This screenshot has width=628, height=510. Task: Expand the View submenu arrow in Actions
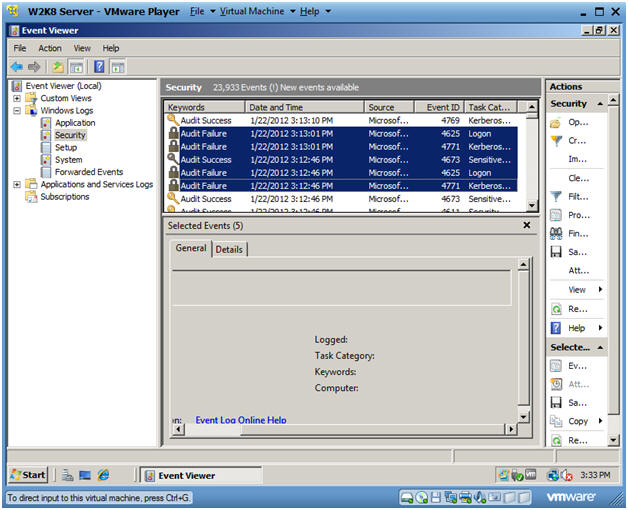[600, 289]
